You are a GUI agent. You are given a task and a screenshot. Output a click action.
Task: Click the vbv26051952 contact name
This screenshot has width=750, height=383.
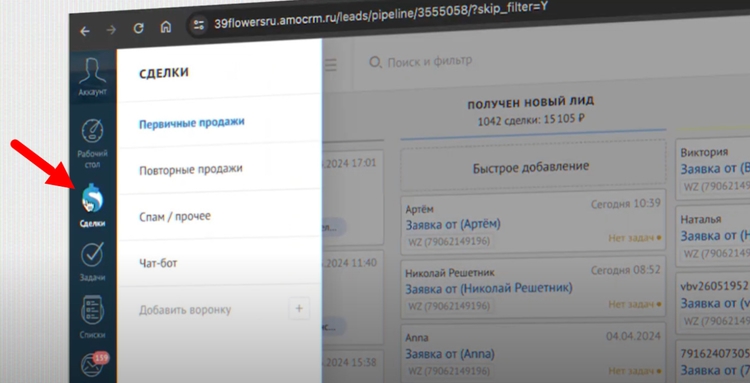pos(715,286)
